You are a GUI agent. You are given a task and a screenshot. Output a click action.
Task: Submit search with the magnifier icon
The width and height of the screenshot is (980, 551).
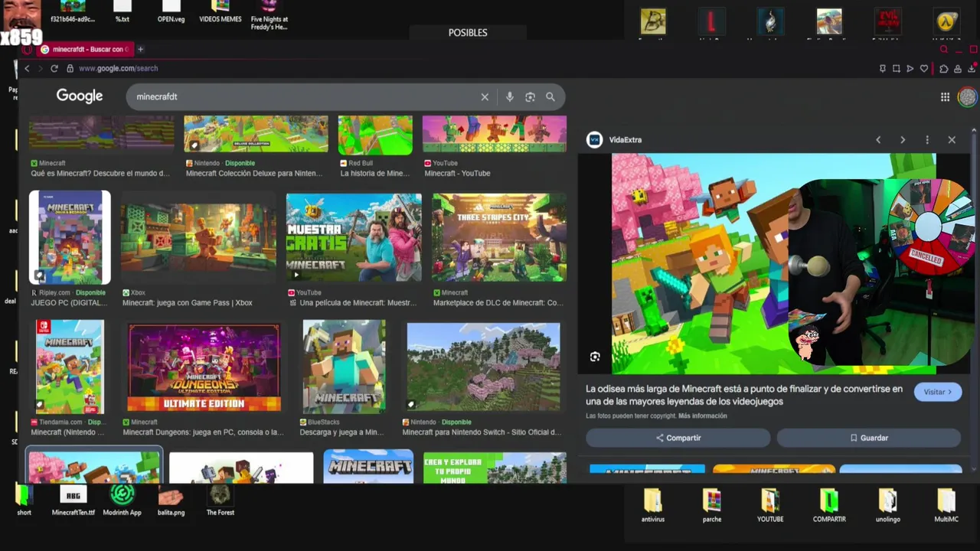(550, 97)
